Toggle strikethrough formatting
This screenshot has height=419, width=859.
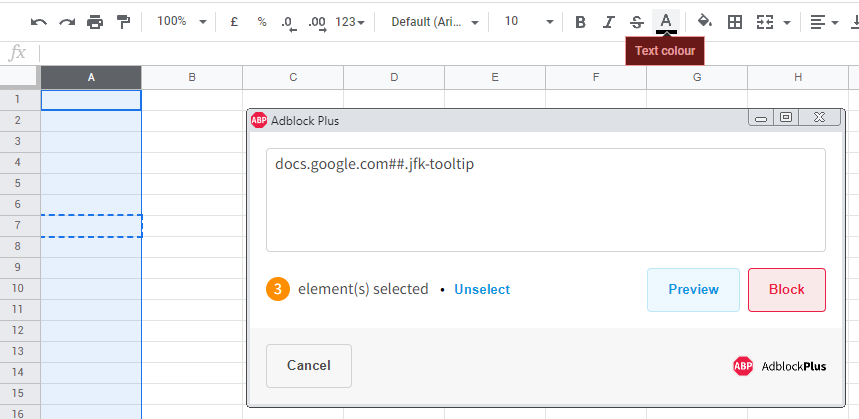(637, 22)
